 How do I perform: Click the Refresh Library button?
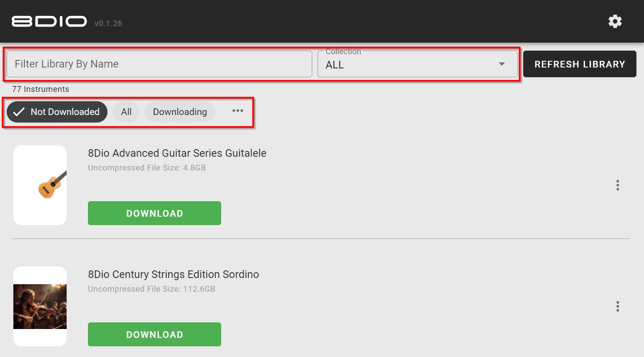tap(580, 64)
